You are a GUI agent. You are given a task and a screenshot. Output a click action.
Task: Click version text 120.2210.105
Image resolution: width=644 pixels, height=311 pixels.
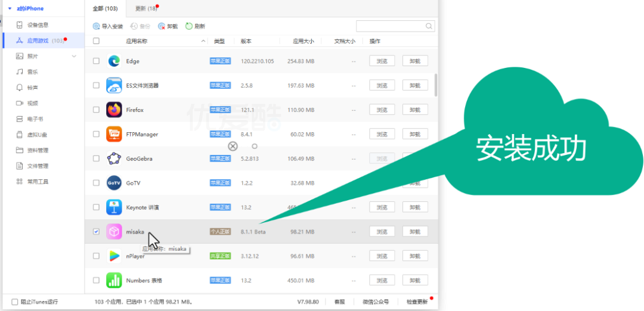click(258, 61)
